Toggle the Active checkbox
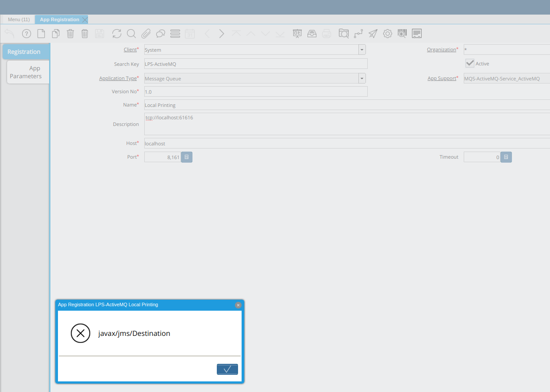The width and height of the screenshot is (550, 392). [x=470, y=63]
